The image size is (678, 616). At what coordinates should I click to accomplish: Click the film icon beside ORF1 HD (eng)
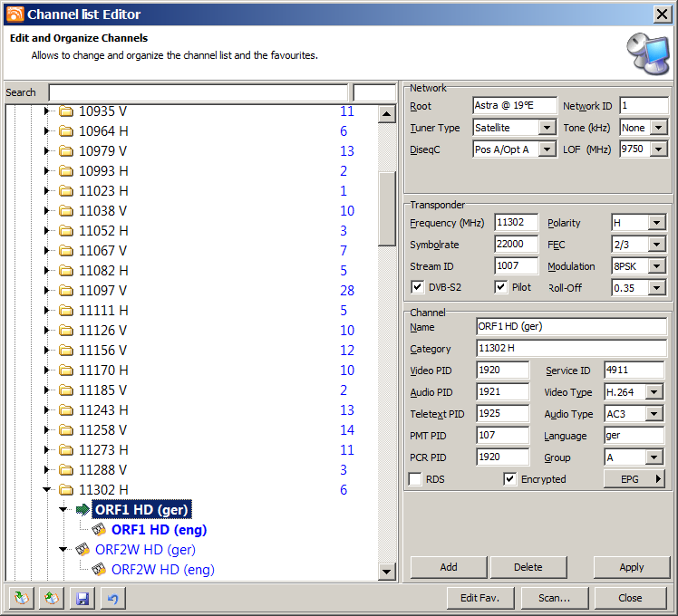(99, 530)
